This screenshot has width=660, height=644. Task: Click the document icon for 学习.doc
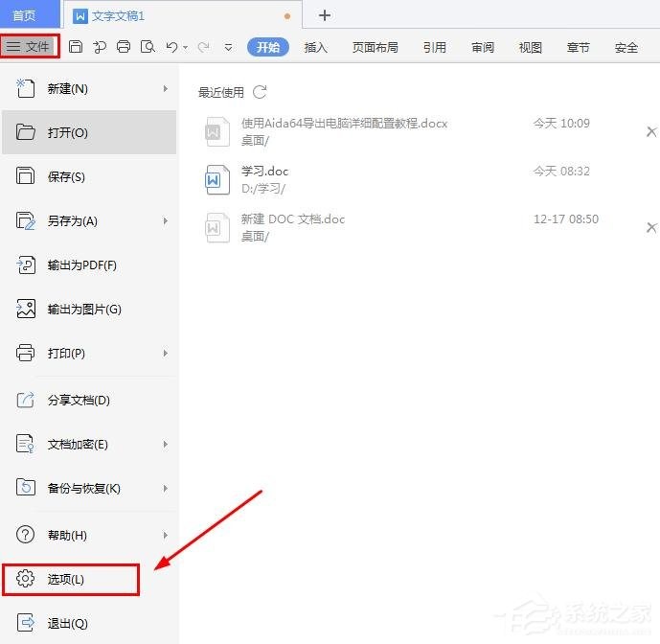tap(217, 179)
